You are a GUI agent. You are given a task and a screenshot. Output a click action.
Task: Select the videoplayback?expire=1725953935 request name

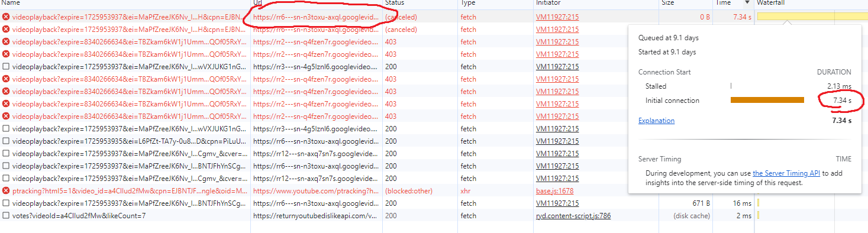click(130, 141)
